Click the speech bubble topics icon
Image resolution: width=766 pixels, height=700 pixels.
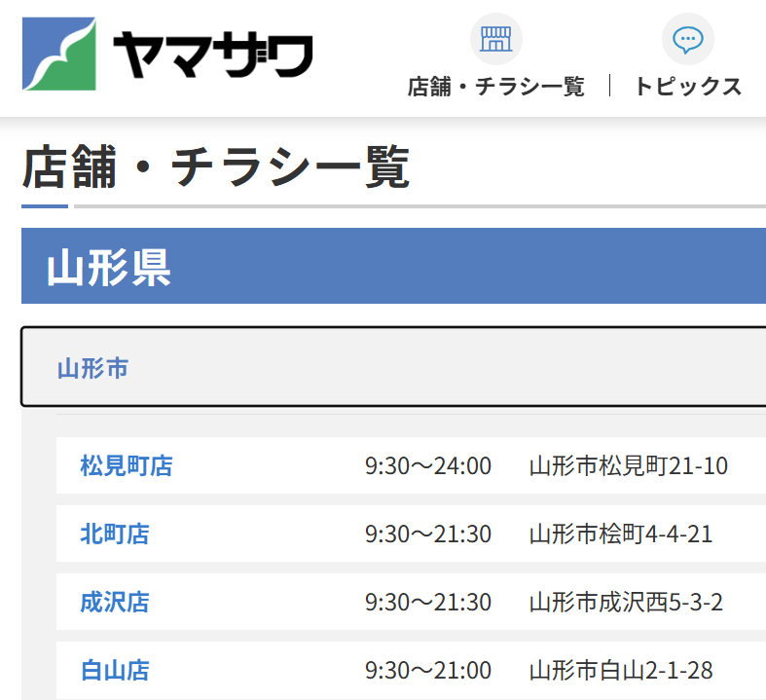coord(687,40)
